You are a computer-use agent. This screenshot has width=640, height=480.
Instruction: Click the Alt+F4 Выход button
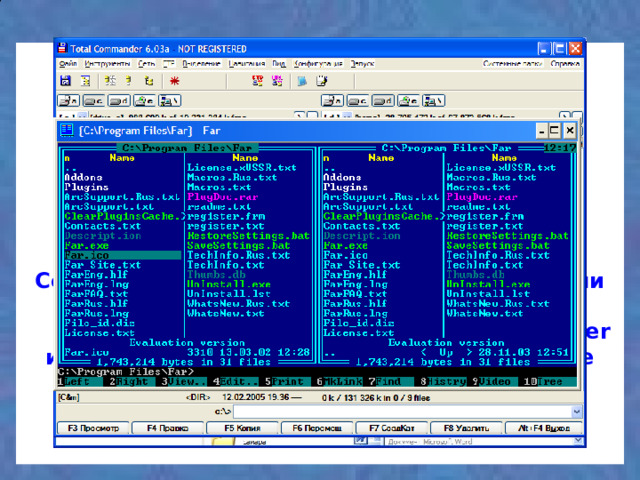click(x=544, y=428)
